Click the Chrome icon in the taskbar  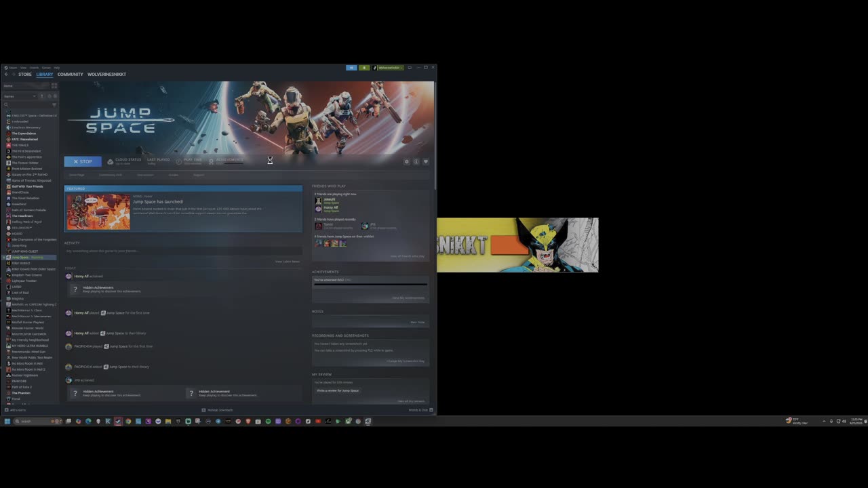(128, 421)
